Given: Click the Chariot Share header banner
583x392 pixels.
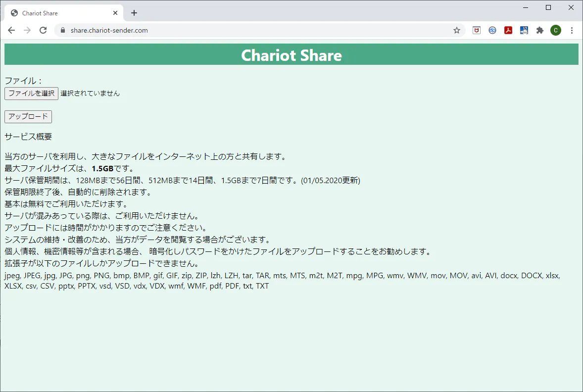Looking at the screenshot, I should point(291,54).
